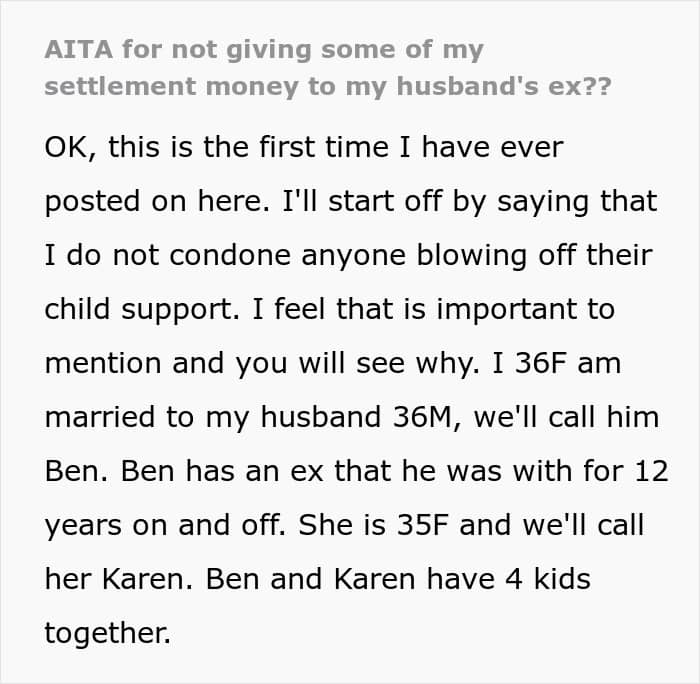Click the phrase 'we'll call him'

pos(566,417)
